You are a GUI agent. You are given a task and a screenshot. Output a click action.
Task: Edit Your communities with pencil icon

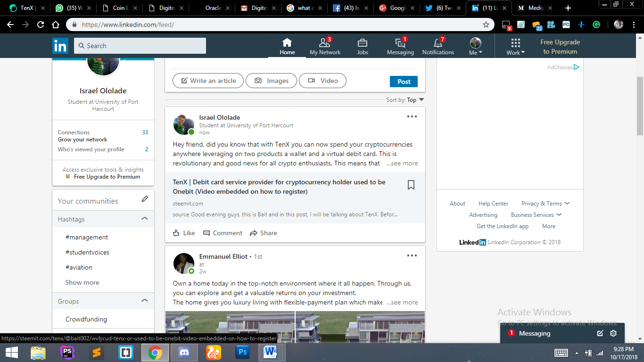[x=145, y=199]
